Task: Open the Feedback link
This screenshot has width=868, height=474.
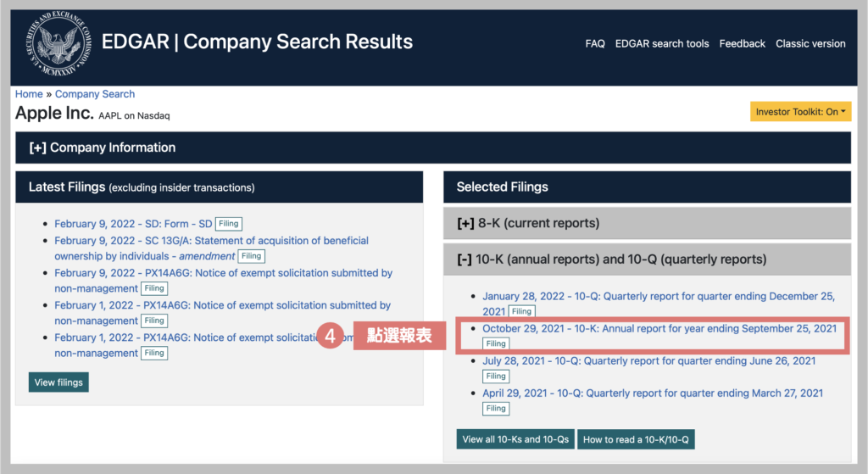Action: 743,44
